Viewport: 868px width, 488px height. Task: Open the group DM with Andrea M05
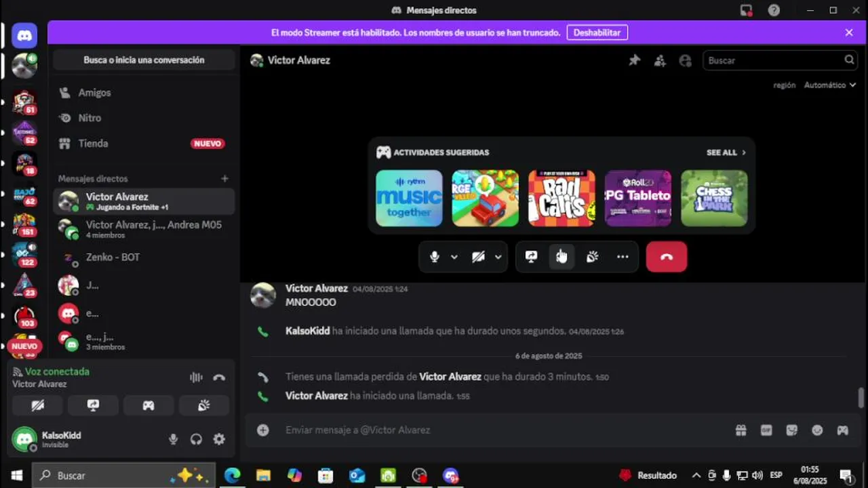coord(144,229)
